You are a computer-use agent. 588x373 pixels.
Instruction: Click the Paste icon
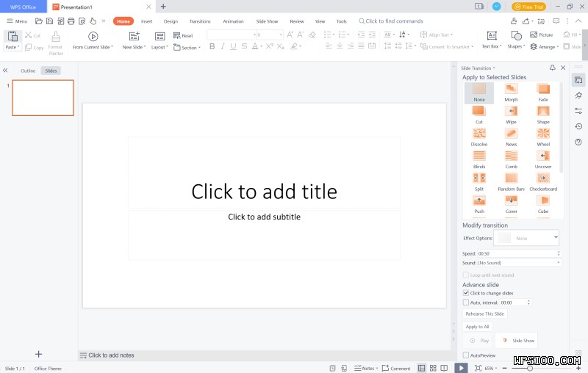click(12, 36)
